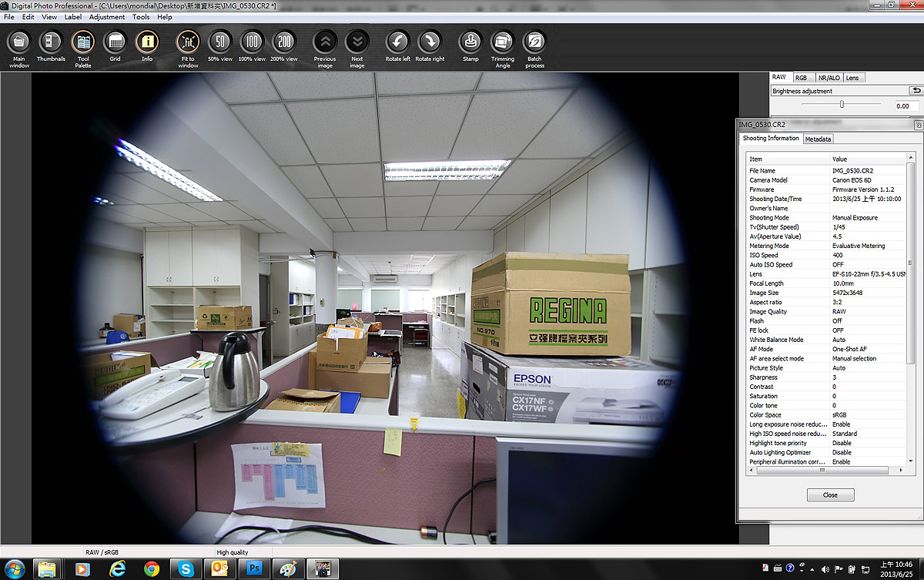Screen dimensions: 924x580
Task: Adjust the Brightness adjustment slider
Action: pos(842,104)
